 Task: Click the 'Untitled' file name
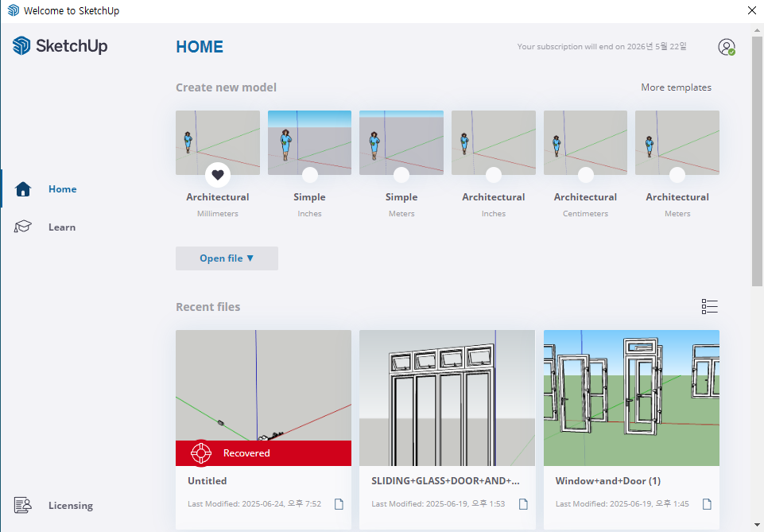(x=207, y=481)
